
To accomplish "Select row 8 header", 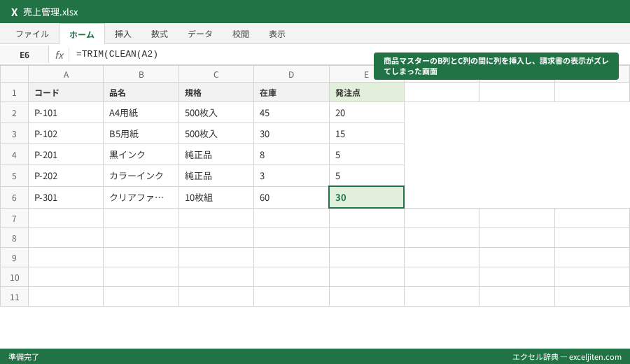I will pyautogui.click(x=15, y=238).
